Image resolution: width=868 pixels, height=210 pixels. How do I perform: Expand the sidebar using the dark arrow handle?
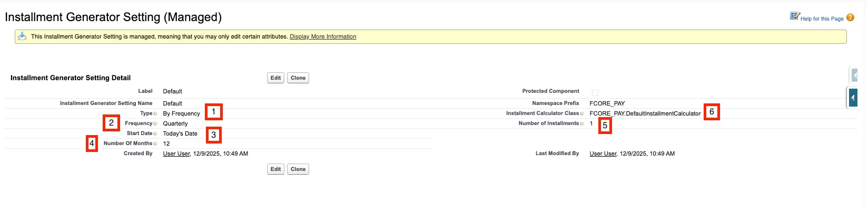(853, 98)
